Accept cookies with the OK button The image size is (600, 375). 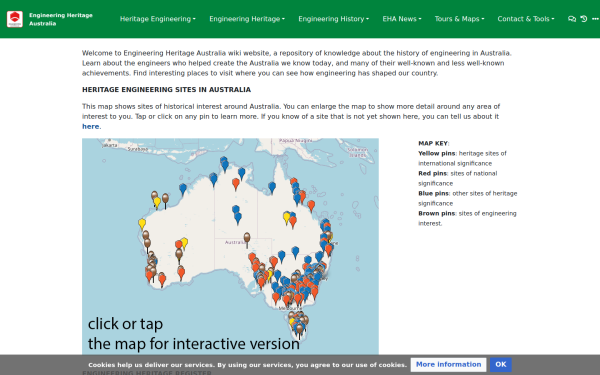[x=501, y=365]
